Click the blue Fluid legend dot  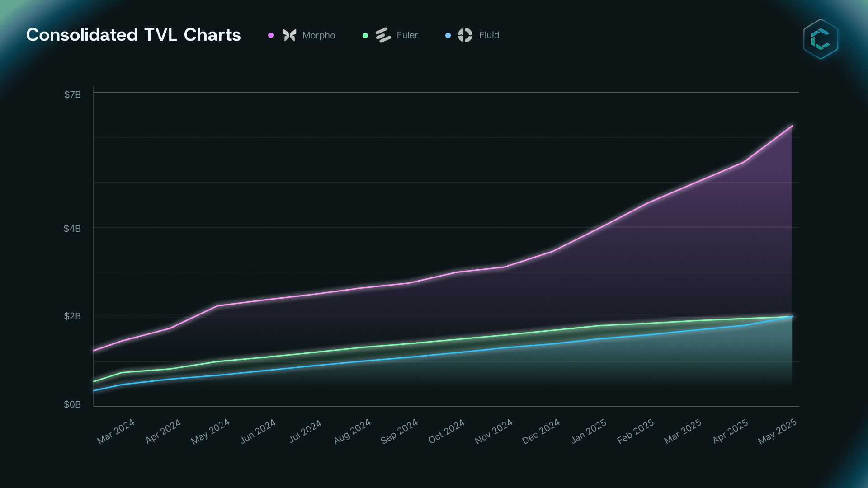click(448, 35)
